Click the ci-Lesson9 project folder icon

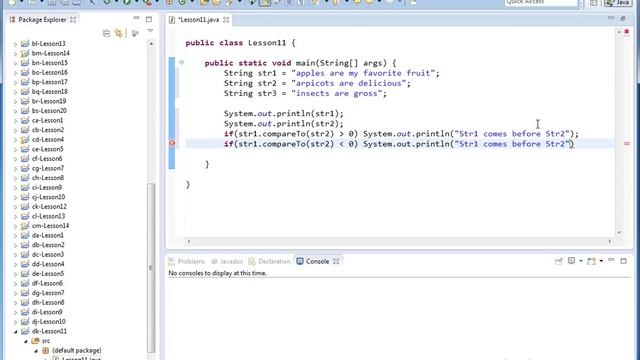tap(25, 187)
